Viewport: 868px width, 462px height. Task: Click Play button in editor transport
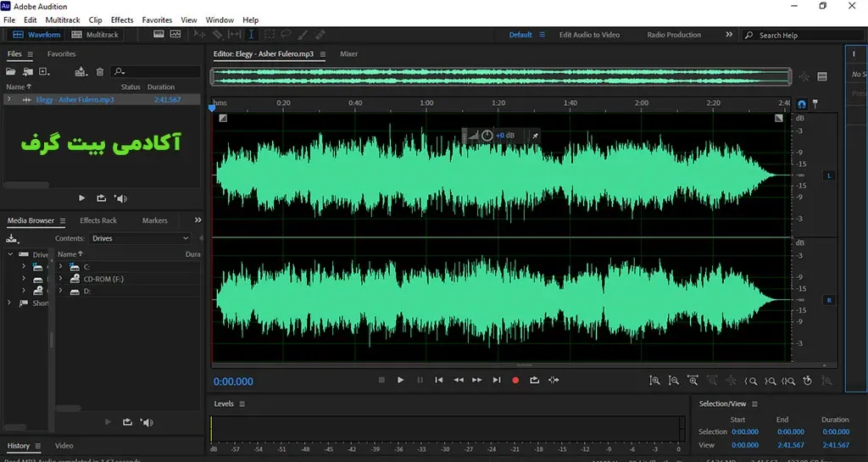tap(400, 380)
